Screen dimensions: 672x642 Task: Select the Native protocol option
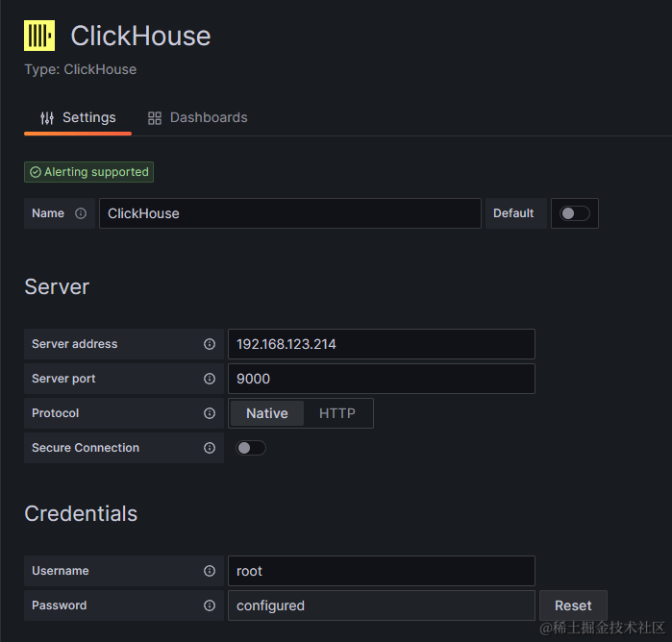click(x=267, y=413)
